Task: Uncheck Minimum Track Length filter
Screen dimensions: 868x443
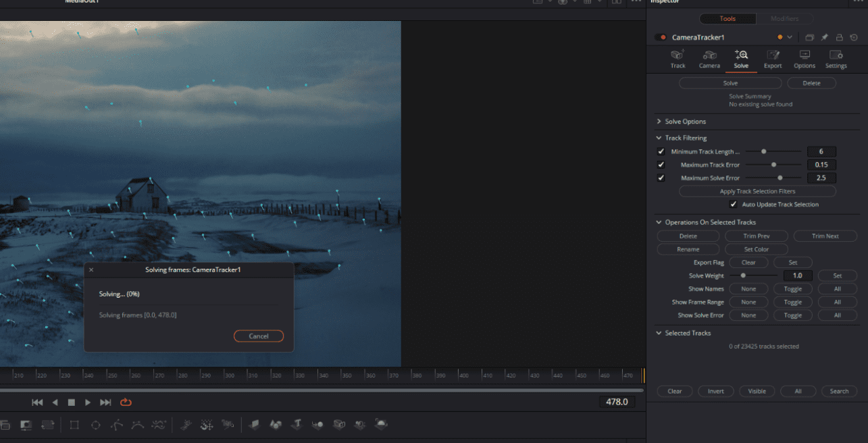Action: (x=661, y=152)
